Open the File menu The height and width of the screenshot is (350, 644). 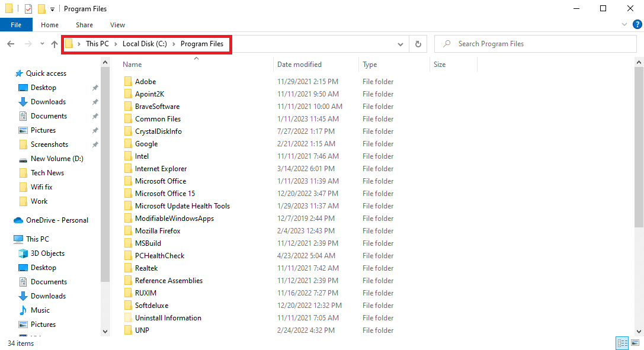tap(16, 25)
